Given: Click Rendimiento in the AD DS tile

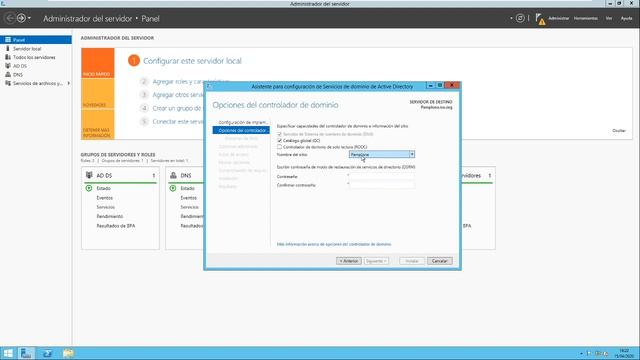Looking at the screenshot, I should click(x=109, y=216).
